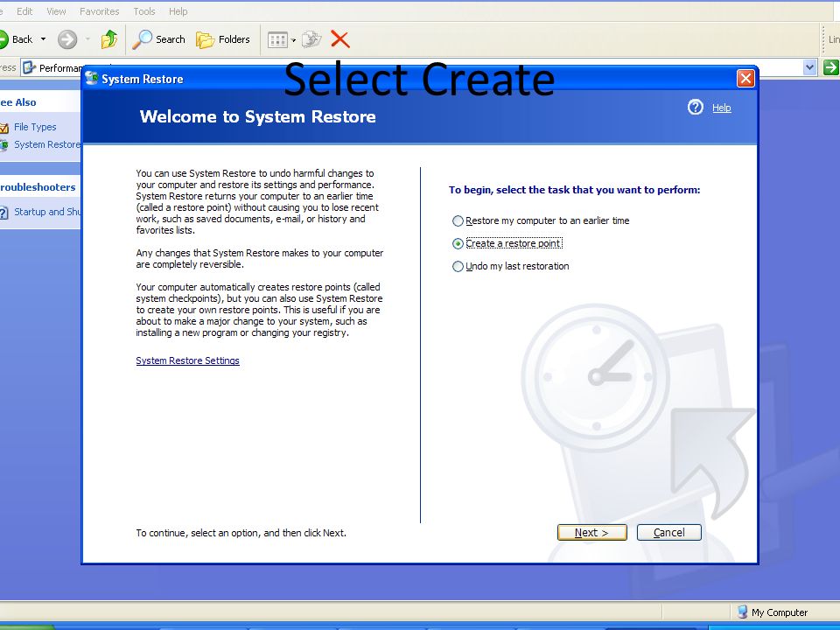Click in the Explorer address field
Viewport: 840px width, 630px height.
coord(419,67)
